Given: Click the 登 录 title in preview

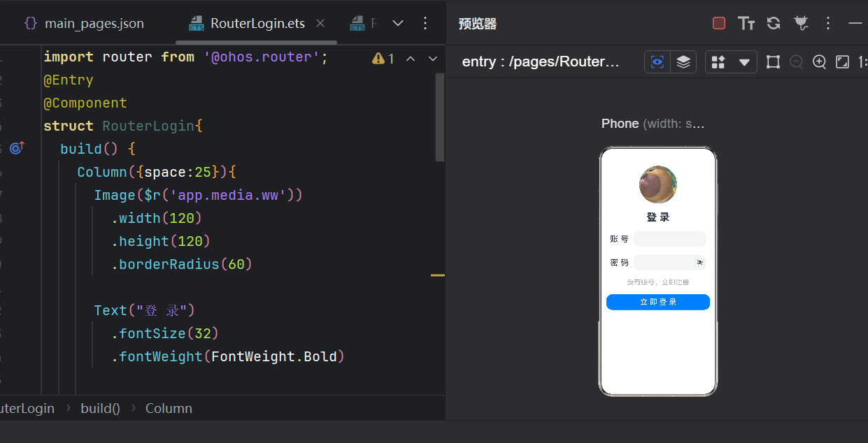Looking at the screenshot, I should pyautogui.click(x=658, y=217).
